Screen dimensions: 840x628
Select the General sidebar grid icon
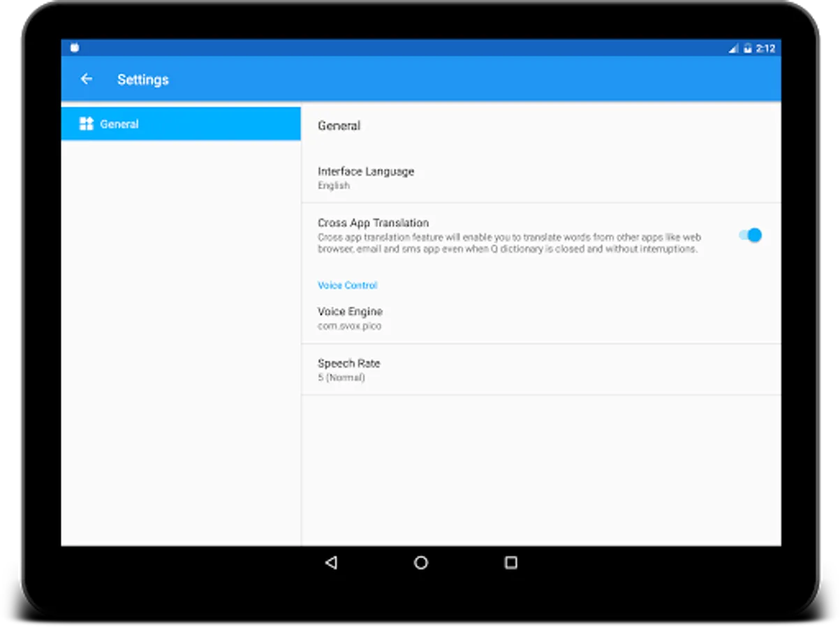tap(87, 124)
